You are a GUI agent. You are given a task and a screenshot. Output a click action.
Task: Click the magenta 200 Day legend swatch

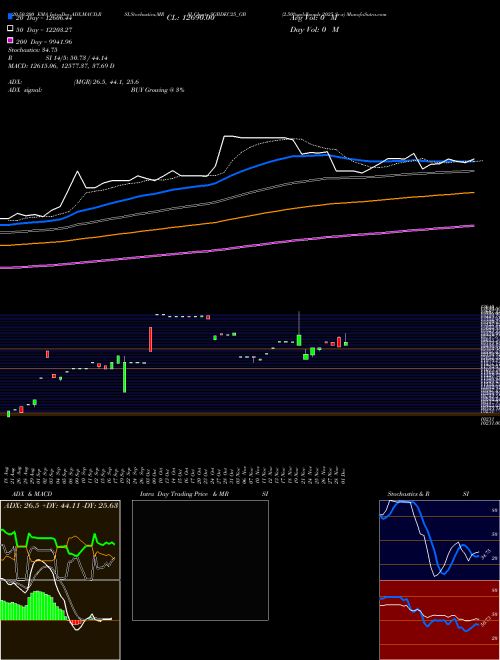point(10,40)
